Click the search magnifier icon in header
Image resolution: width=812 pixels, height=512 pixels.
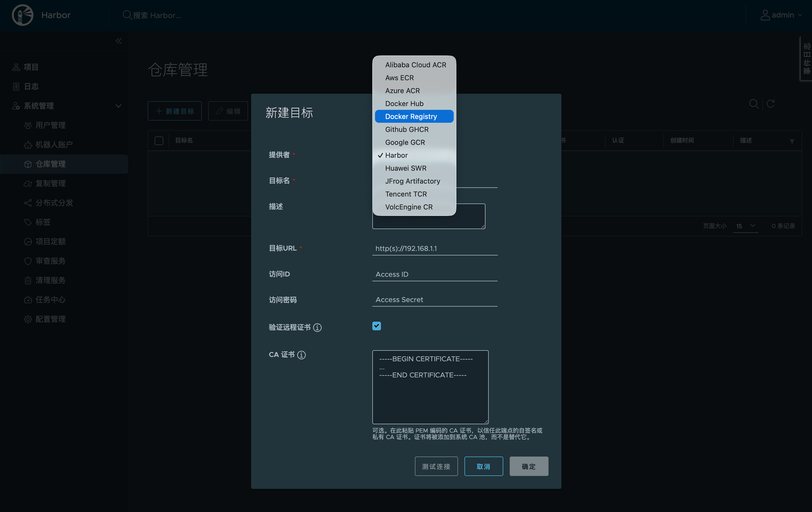(x=127, y=15)
